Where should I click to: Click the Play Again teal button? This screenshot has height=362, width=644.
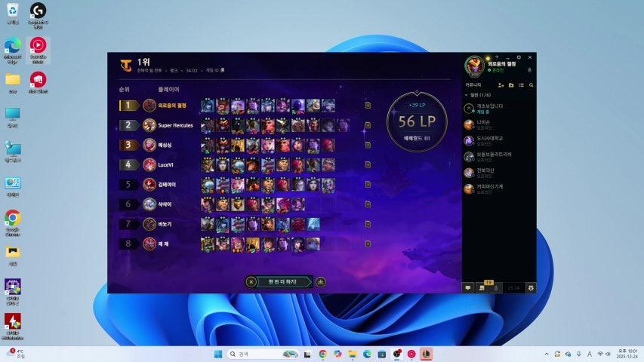coord(282,282)
